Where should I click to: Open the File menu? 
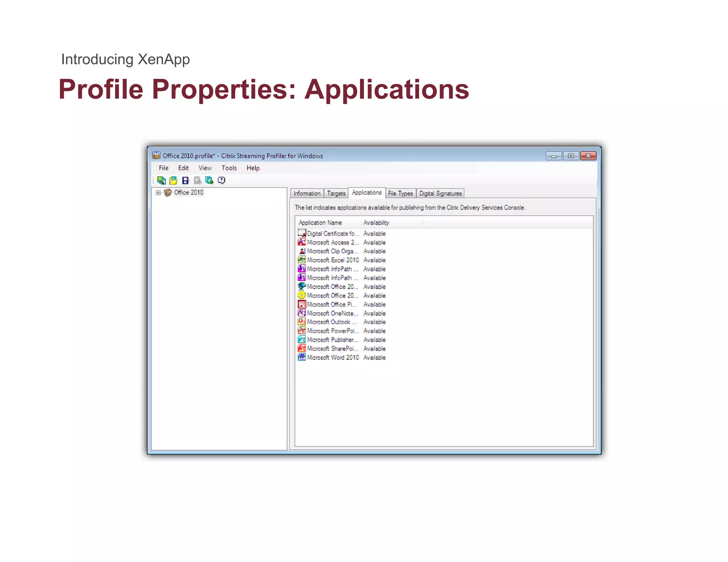pyautogui.click(x=164, y=168)
